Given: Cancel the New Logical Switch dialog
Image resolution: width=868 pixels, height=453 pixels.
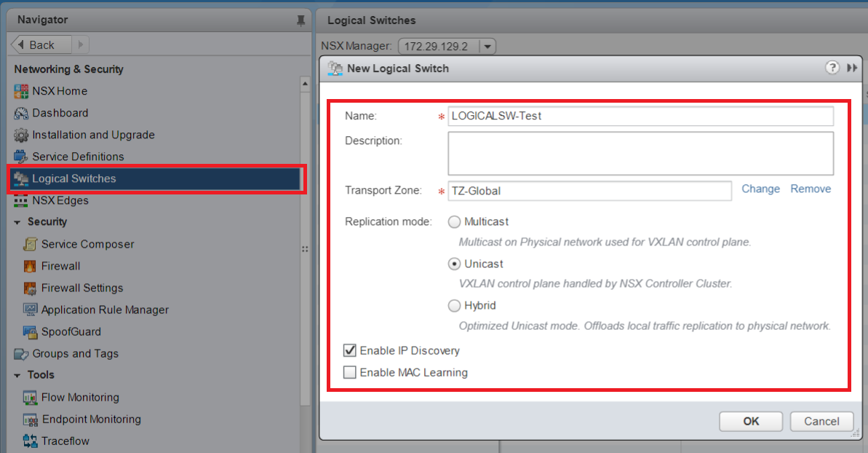Looking at the screenshot, I should point(821,422).
